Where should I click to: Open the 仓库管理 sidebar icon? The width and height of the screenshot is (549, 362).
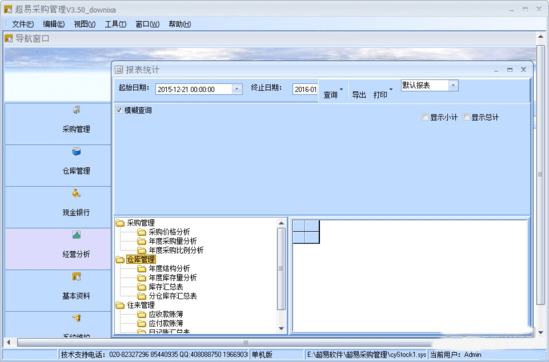pos(76,152)
